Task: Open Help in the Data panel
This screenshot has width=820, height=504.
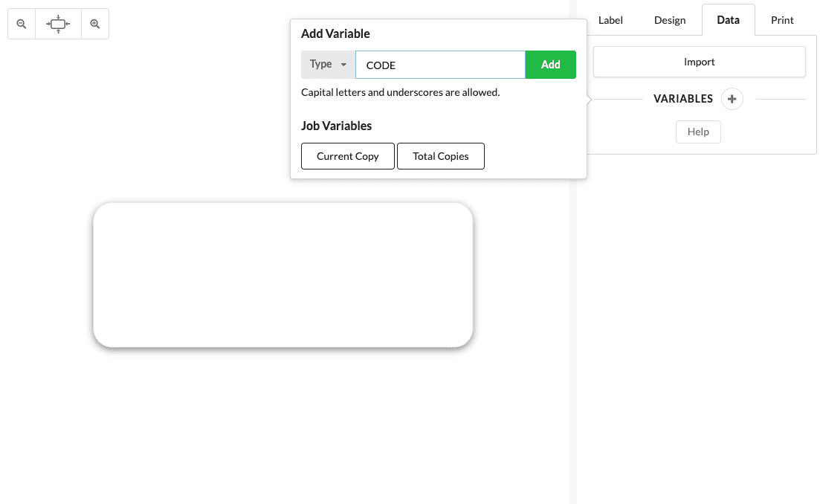Action: pos(697,132)
